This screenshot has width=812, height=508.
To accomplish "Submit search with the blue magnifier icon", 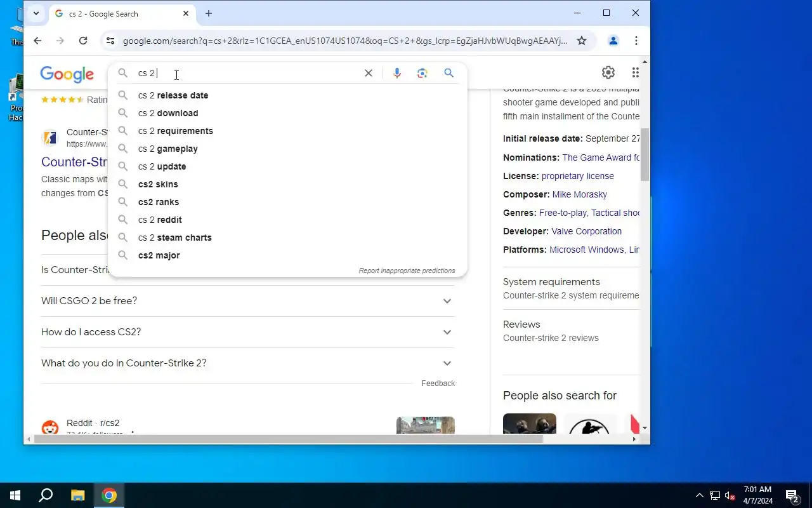I will (x=449, y=73).
